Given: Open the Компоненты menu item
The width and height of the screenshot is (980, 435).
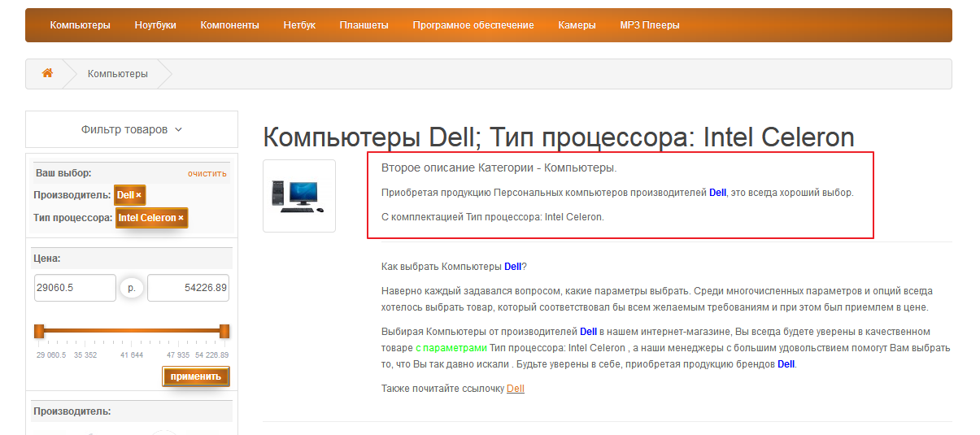Looking at the screenshot, I should point(230,25).
